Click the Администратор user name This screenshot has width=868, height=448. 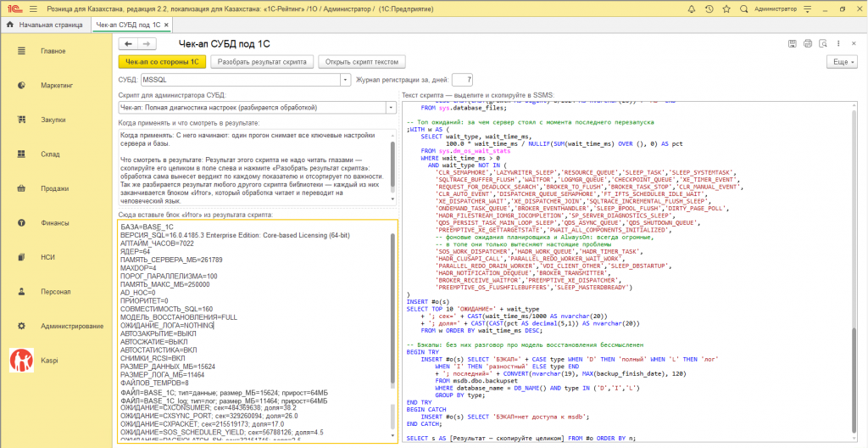pyautogui.click(x=776, y=8)
